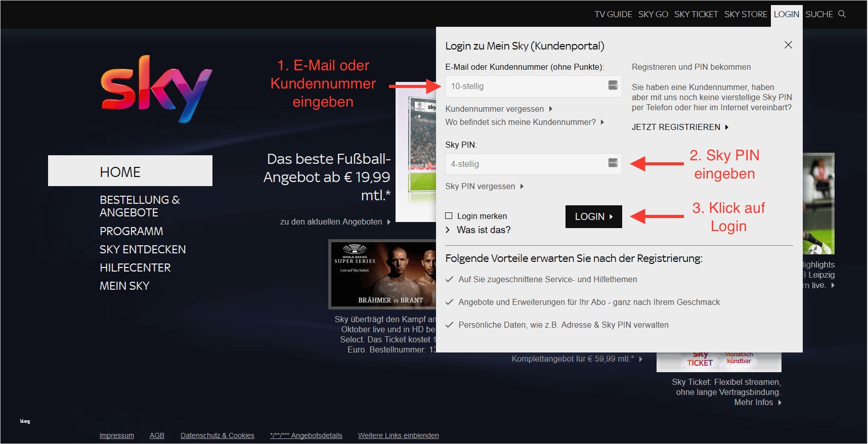
Task: Open SKY ENTDECKEN in the sidebar
Action: (143, 249)
